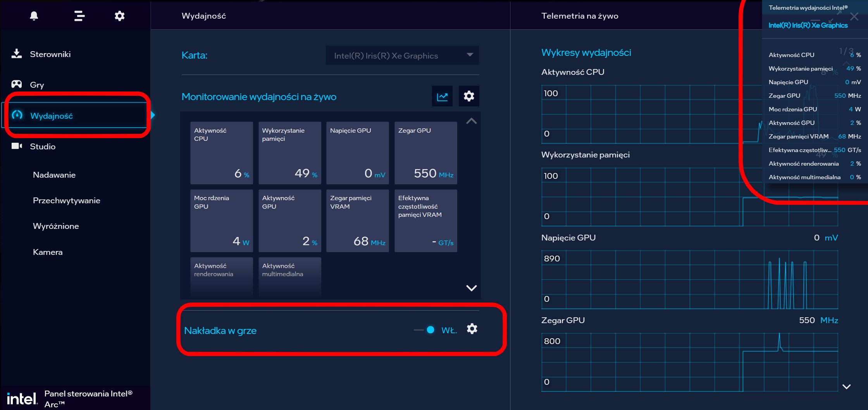Click Zegar pamięci VRAM row in overlay
The height and width of the screenshot is (410, 868).
point(815,136)
